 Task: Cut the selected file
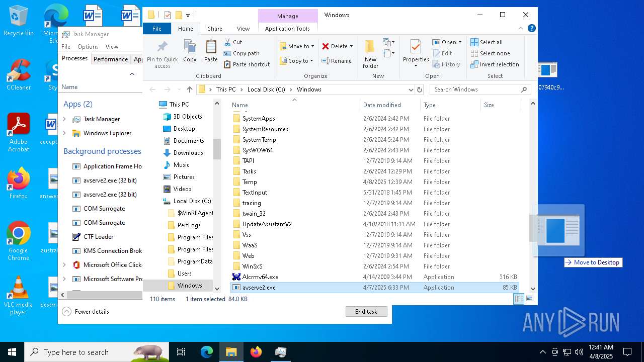coord(233,42)
